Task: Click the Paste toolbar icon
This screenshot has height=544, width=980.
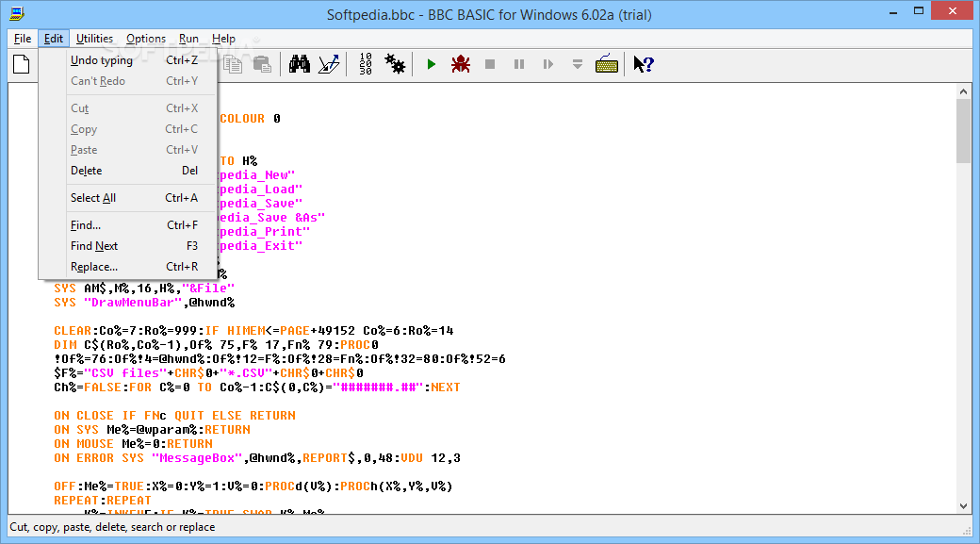Action: 262,64
